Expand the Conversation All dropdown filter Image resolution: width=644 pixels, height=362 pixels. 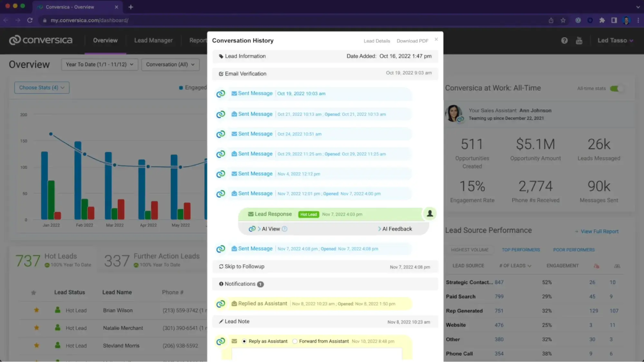click(x=170, y=64)
